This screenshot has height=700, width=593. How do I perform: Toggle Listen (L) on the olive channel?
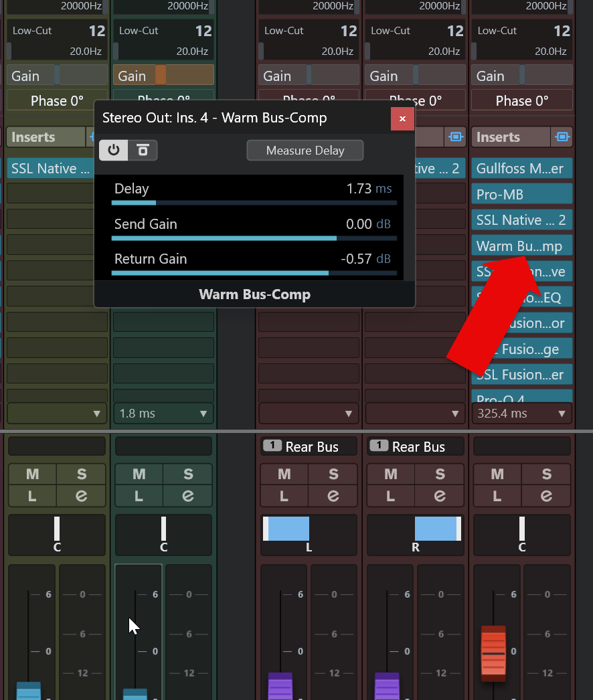[x=32, y=495]
